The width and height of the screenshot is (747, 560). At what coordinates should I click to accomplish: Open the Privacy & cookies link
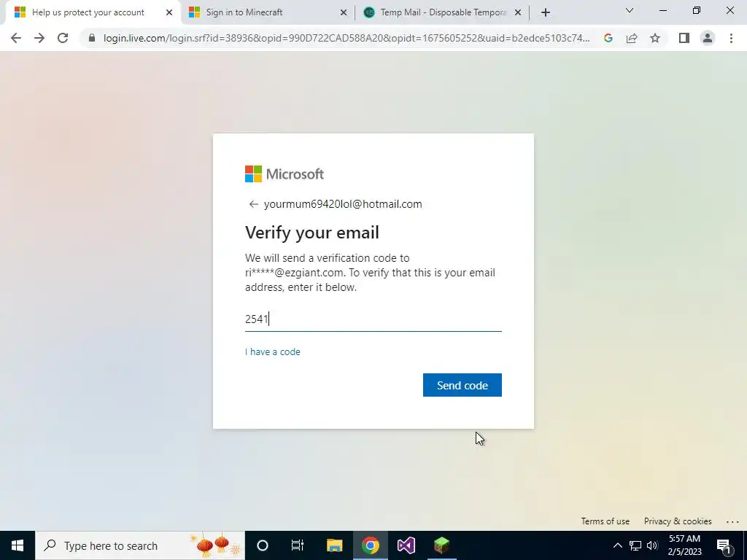point(678,521)
